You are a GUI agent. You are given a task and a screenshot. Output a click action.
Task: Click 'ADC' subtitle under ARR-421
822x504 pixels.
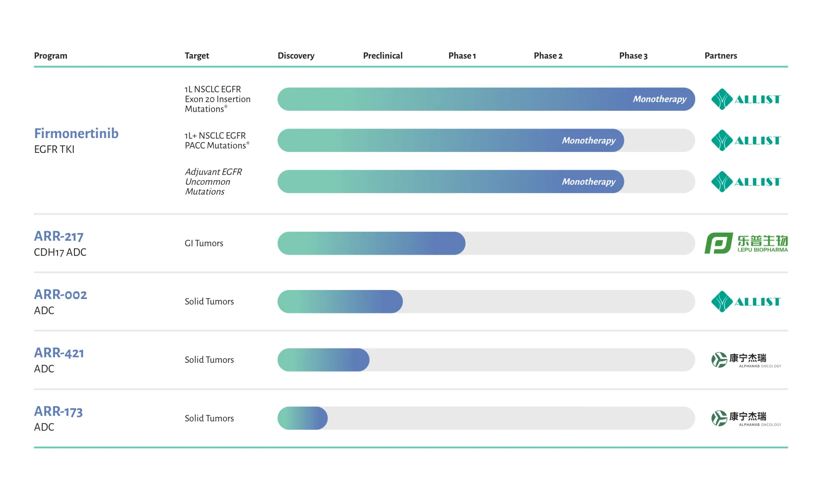44,369
